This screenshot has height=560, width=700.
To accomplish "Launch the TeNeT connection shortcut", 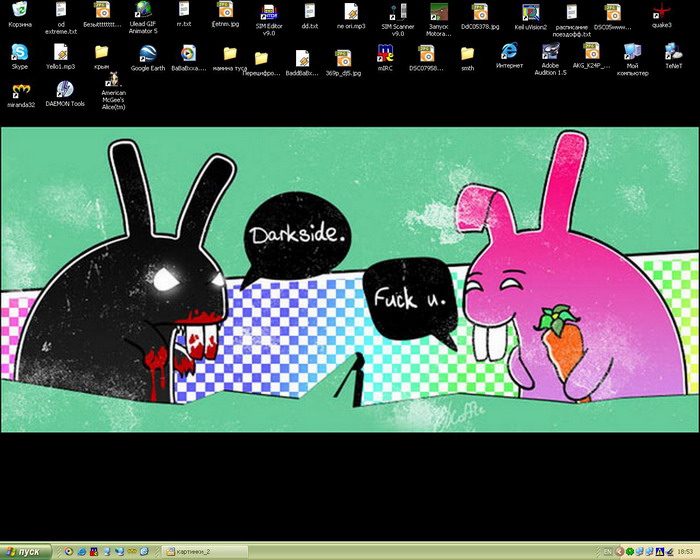I will click(x=674, y=56).
